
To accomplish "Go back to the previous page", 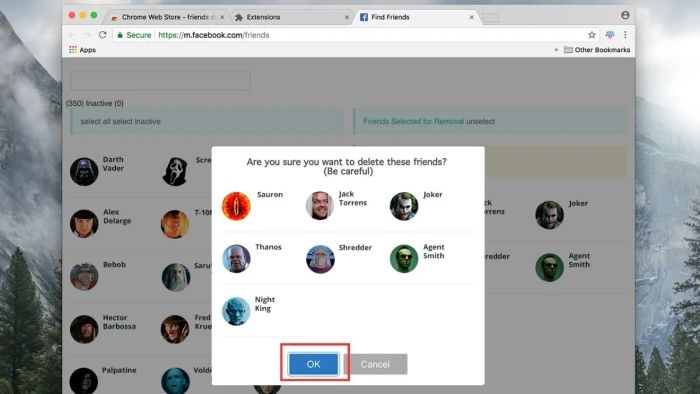I will pyautogui.click(x=72, y=35).
